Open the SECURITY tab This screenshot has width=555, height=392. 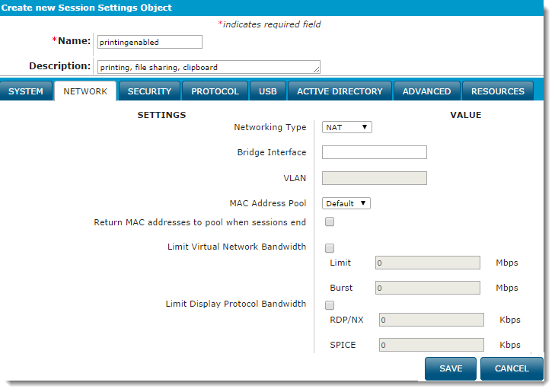click(149, 91)
